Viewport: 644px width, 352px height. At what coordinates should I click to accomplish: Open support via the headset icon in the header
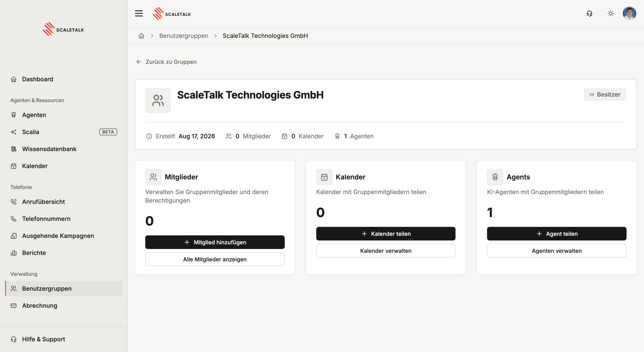click(589, 13)
